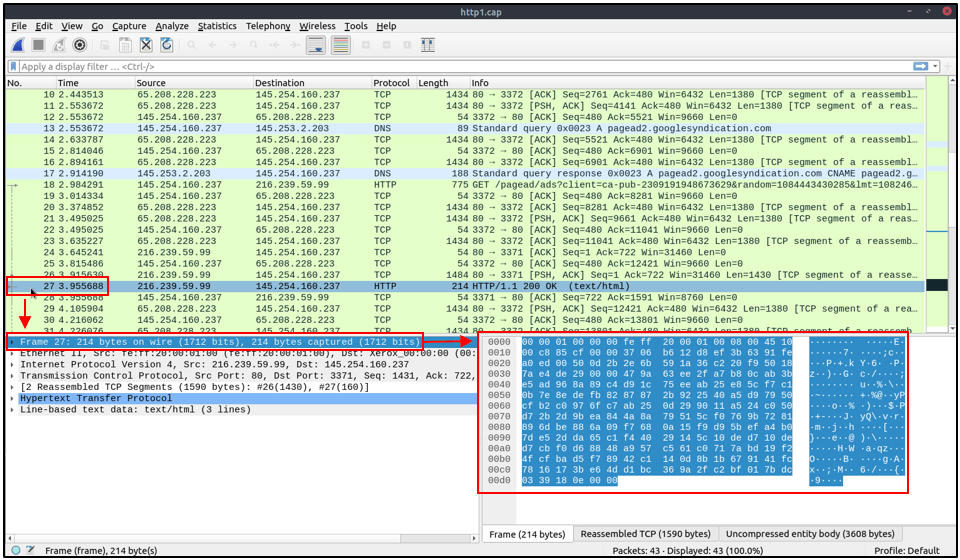Switch to the Uncompressed entity body tab
The image size is (960, 560).
click(809, 534)
